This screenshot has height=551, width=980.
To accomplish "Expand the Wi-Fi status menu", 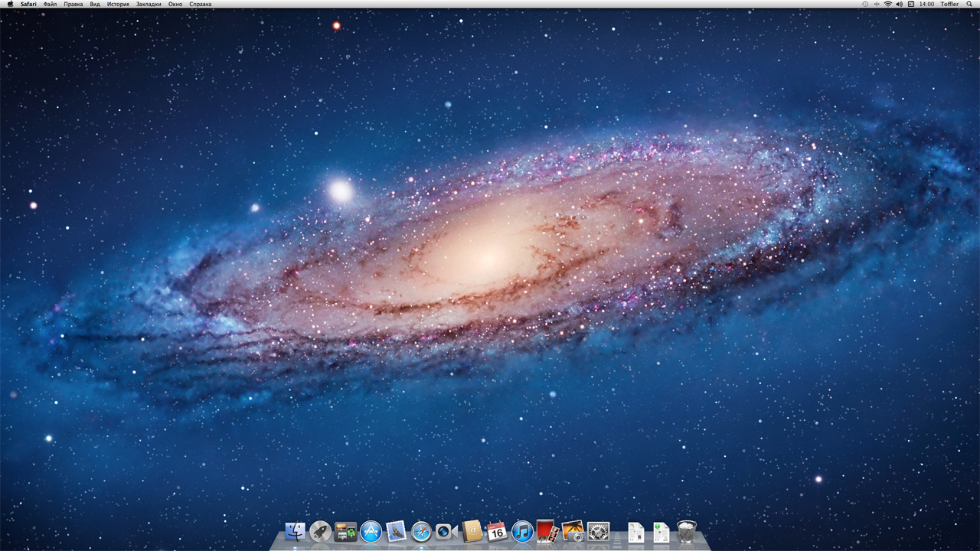I will [888, 4].
